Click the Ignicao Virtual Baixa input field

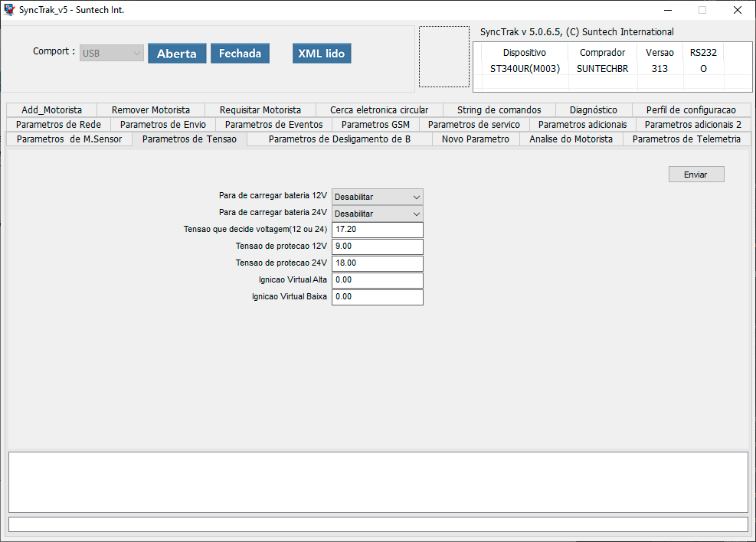pos(377,297)
